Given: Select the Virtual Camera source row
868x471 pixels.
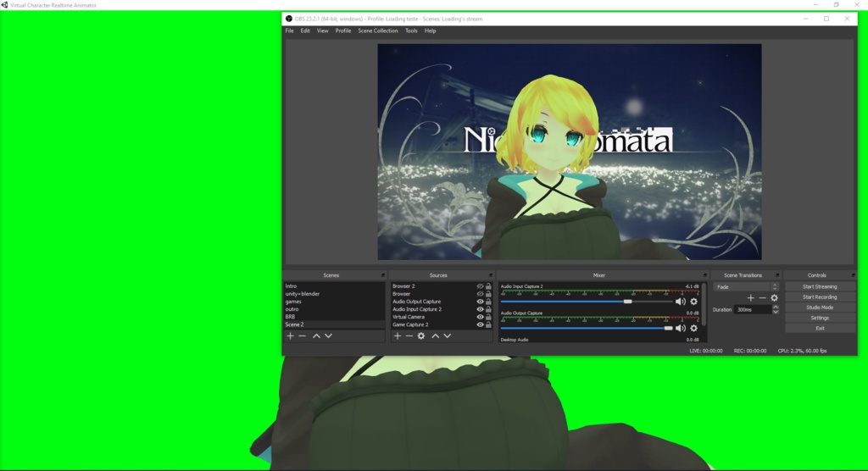Looking at the screenshot, I should (x=441, y=317).
